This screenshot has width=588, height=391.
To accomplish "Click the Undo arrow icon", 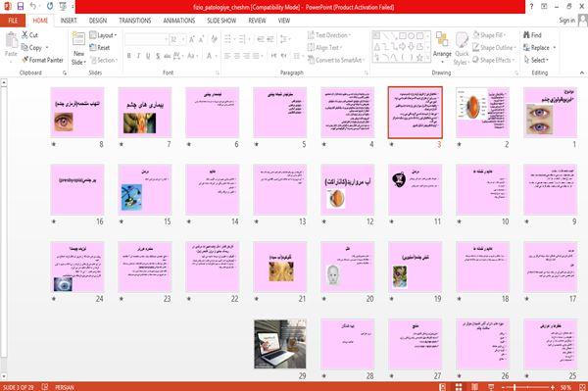I will click(x=33, y=6).
